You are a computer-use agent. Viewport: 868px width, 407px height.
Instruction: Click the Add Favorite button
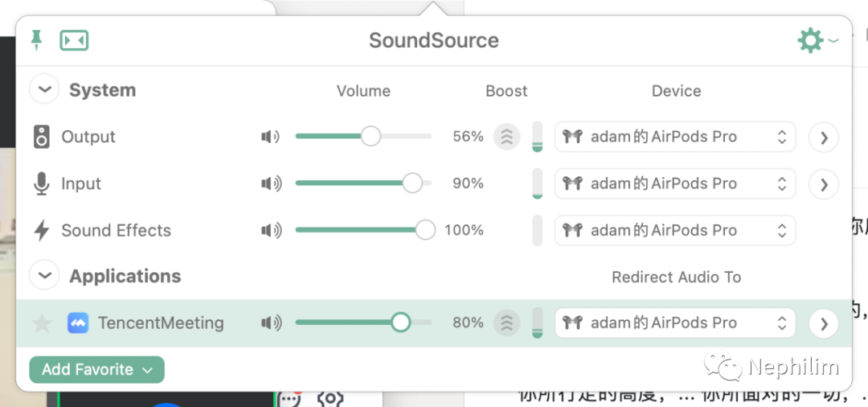[x=96, y=370]
